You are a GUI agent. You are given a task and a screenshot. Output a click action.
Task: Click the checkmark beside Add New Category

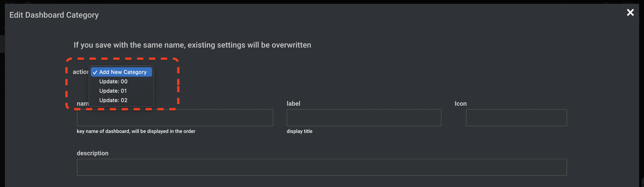coord(95,72)
